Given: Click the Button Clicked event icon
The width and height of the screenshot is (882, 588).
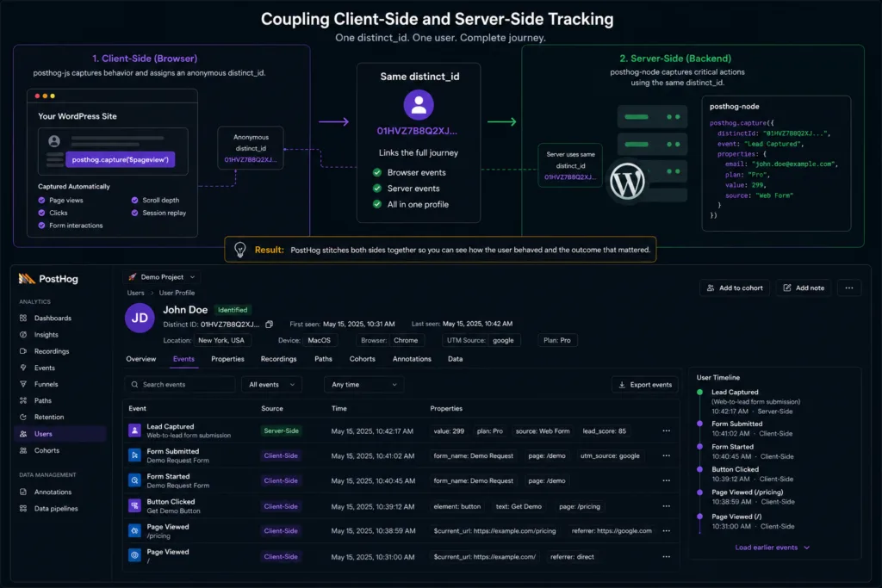Looking at the screenshot, I should 134,506.
